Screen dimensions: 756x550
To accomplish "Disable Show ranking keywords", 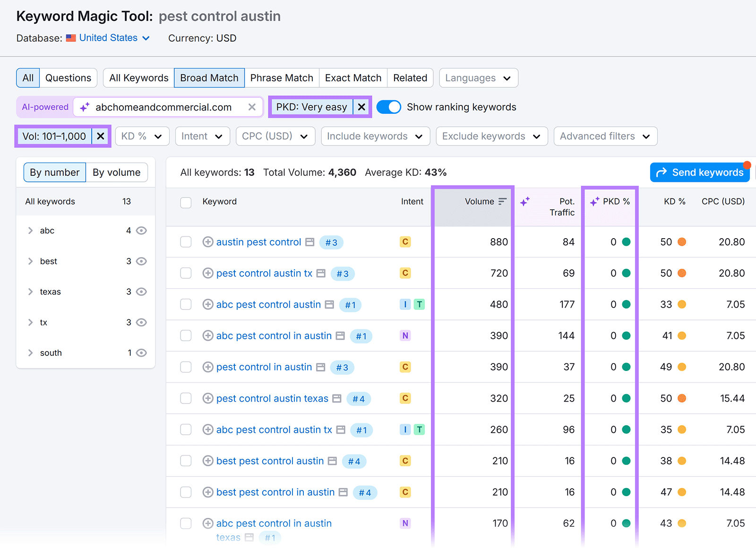I will (388, 107).
